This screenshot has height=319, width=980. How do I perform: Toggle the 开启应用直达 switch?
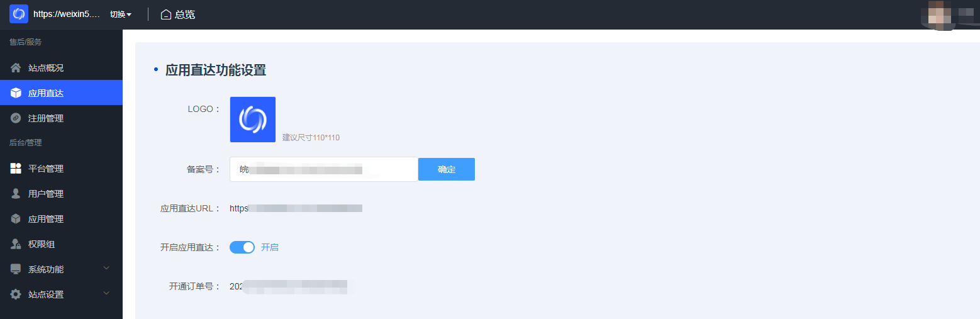click(x=242, y=247)
